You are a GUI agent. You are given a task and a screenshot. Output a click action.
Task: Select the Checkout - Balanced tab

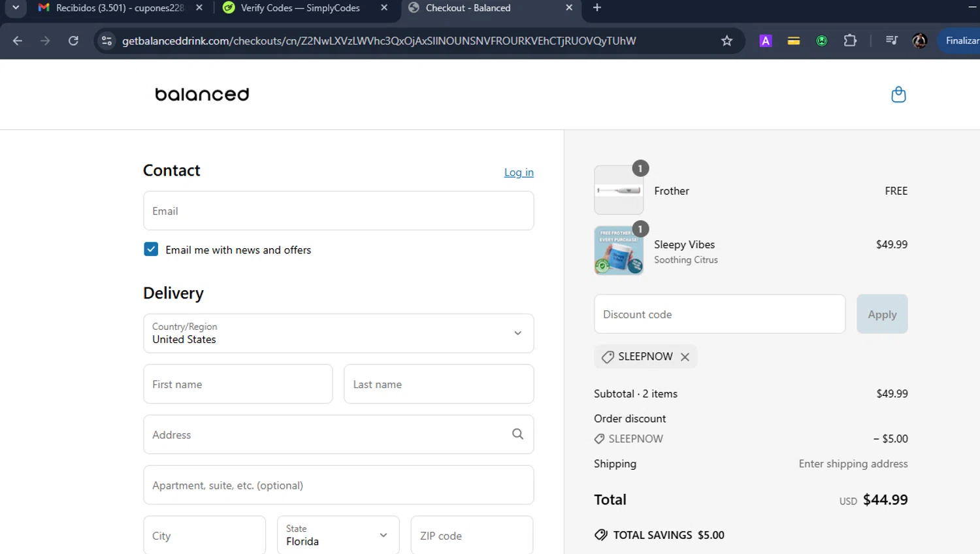468,8
